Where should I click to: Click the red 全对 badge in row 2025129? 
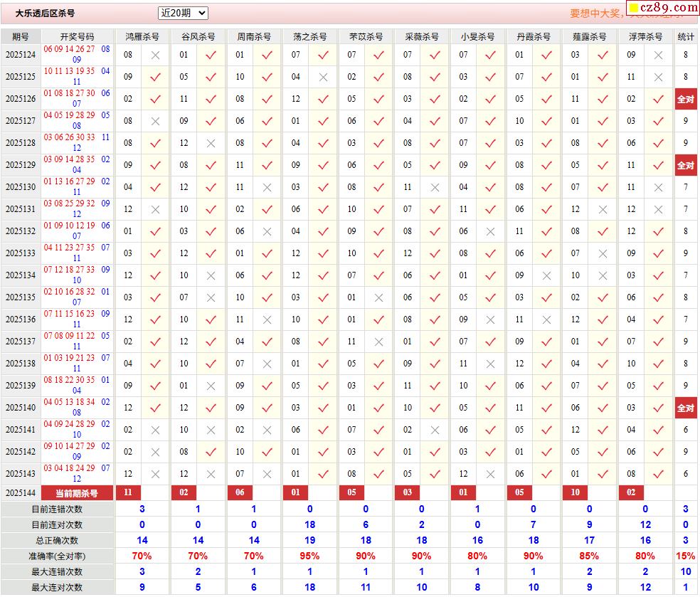point(686,165)
